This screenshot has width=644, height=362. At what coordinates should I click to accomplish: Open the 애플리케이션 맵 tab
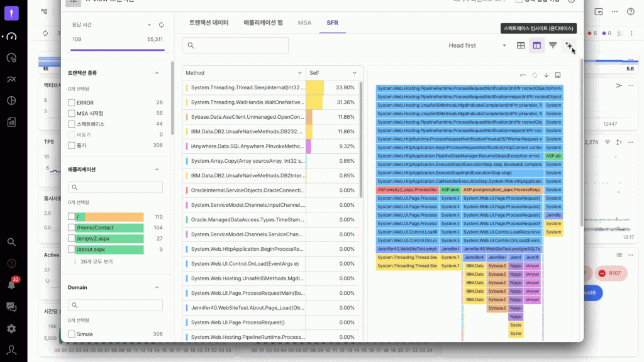263,23
